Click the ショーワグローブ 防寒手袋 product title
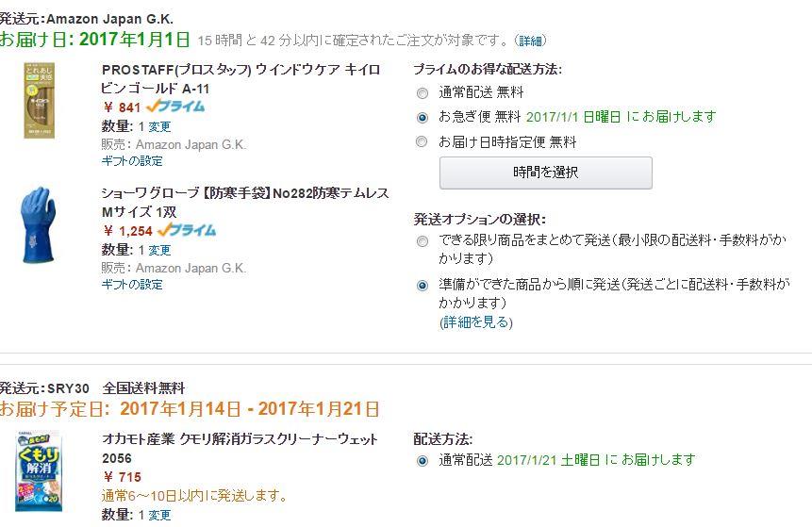 point(245,203)
